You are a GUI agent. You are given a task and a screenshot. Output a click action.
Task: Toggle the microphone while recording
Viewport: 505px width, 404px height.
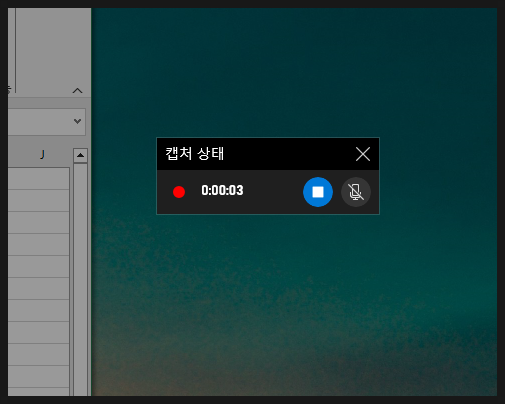pyautogui.click(x=356, y=192)
